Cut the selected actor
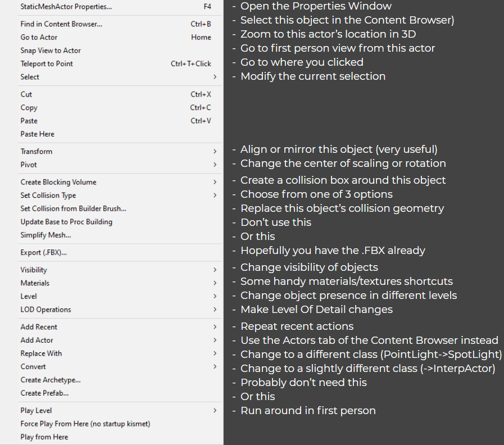The width and height of the screenshot is (504, 445). tap(26, 94)
